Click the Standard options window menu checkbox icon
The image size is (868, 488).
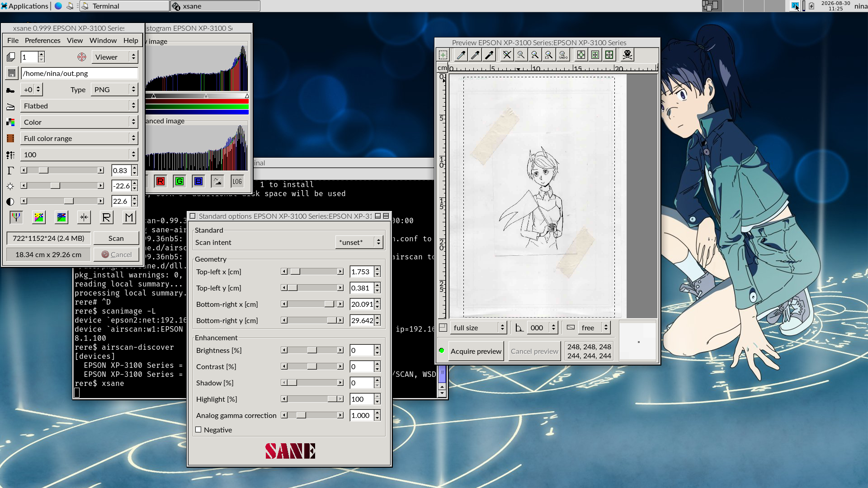click(193, 216)
